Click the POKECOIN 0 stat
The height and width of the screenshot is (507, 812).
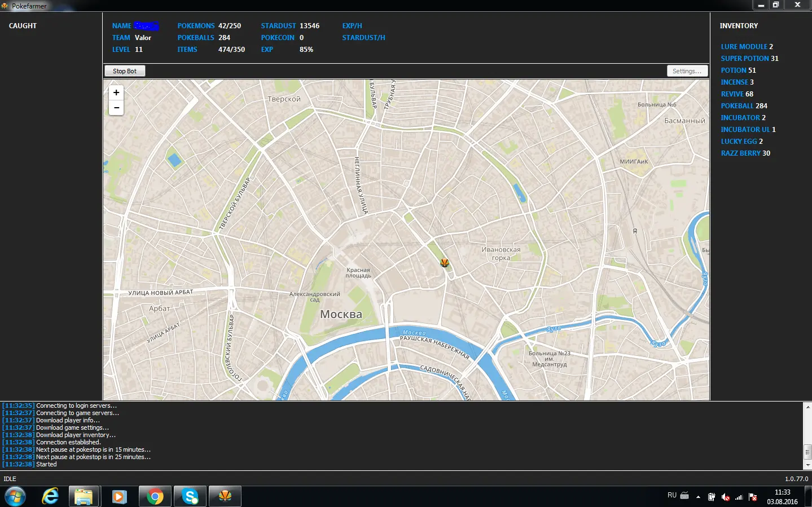click(x=282, y=38)
